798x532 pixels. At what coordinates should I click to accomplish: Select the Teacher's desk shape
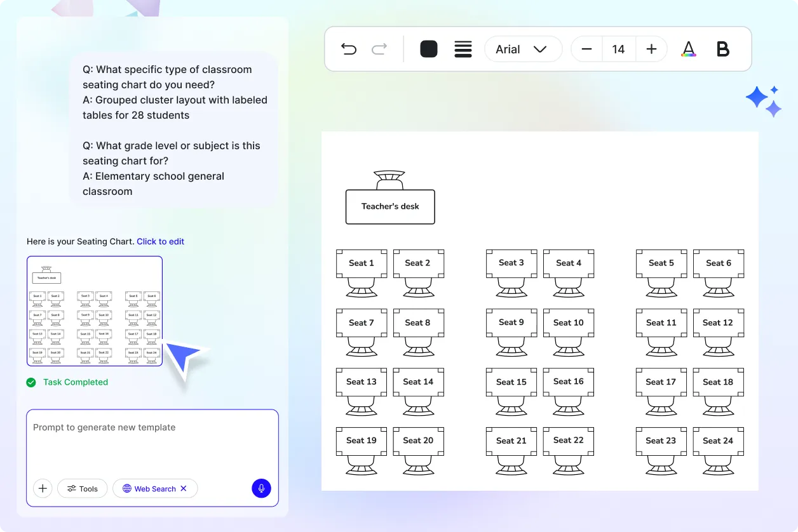(x=390, y=206)
